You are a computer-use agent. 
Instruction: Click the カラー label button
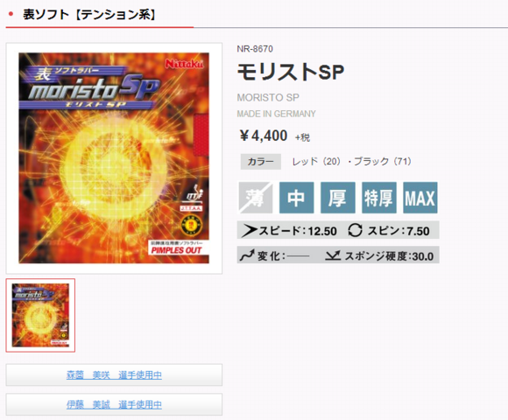pyautogui.click(x=260, y=162)
